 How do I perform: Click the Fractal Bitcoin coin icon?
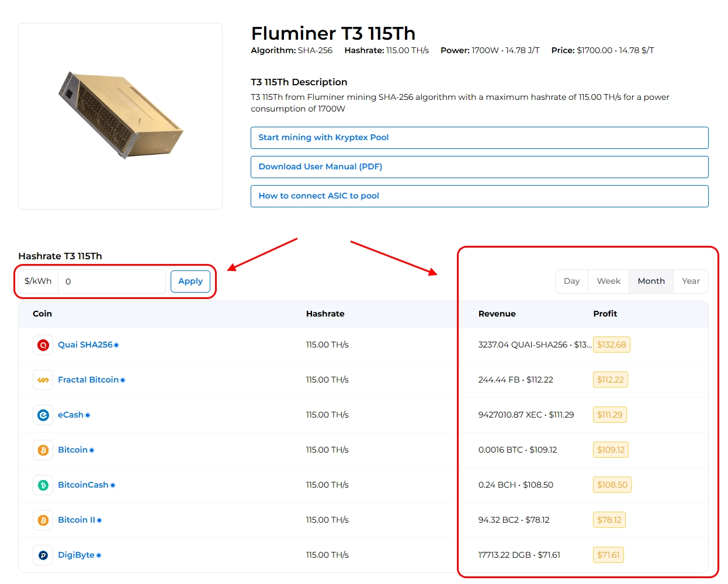43,380
